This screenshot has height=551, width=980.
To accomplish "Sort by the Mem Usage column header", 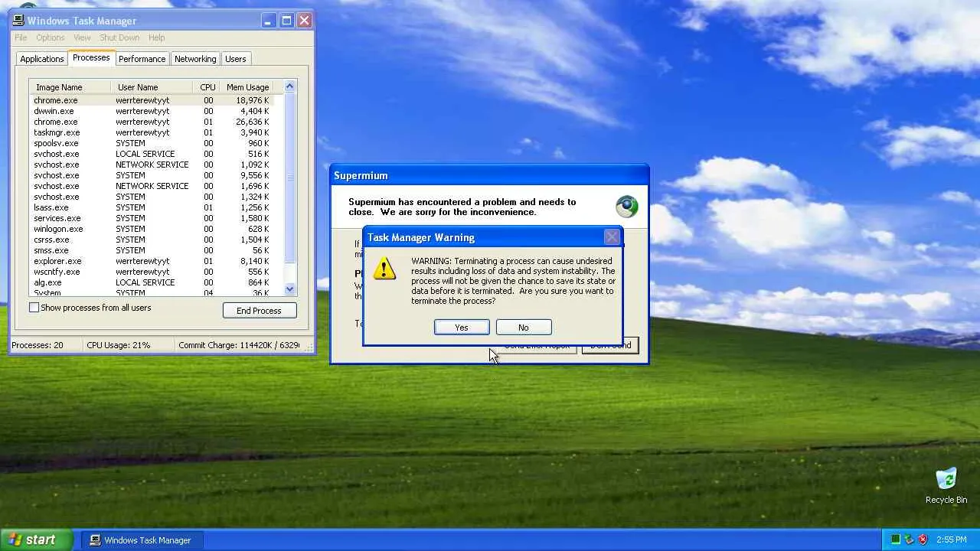I will click(x=247, y=87).
